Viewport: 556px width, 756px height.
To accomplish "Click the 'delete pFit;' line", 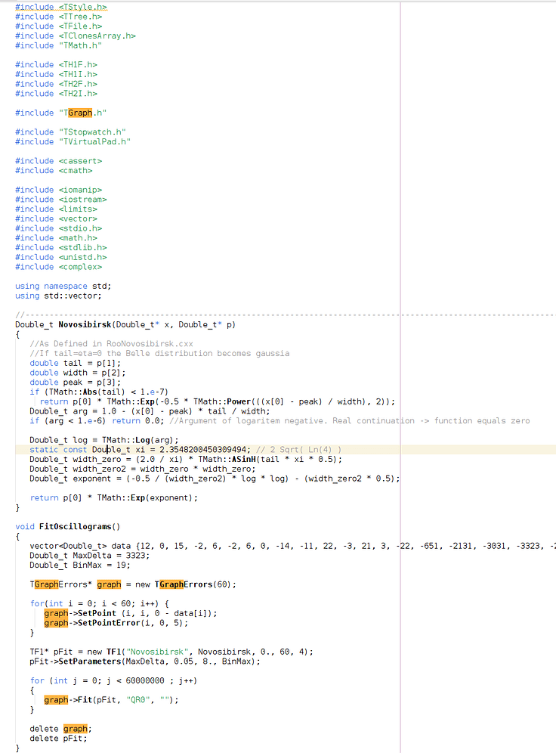I will pyautogui.click(x=58, y=738).
